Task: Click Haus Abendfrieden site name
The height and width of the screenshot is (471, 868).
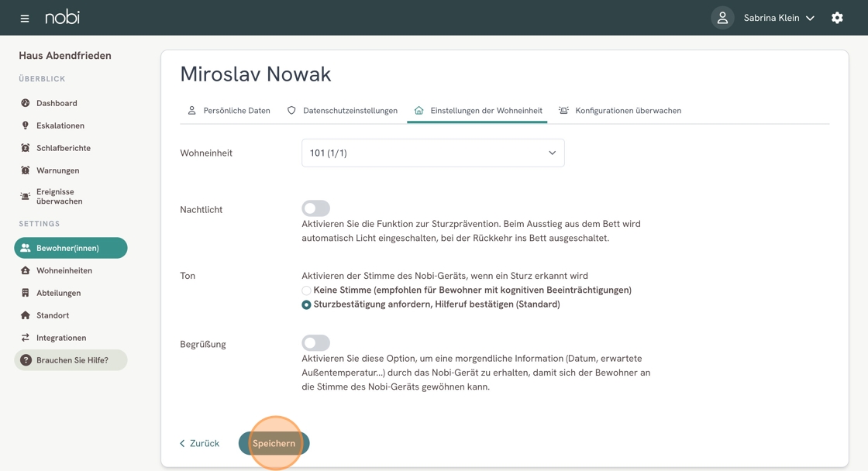Action: point(65,55)
